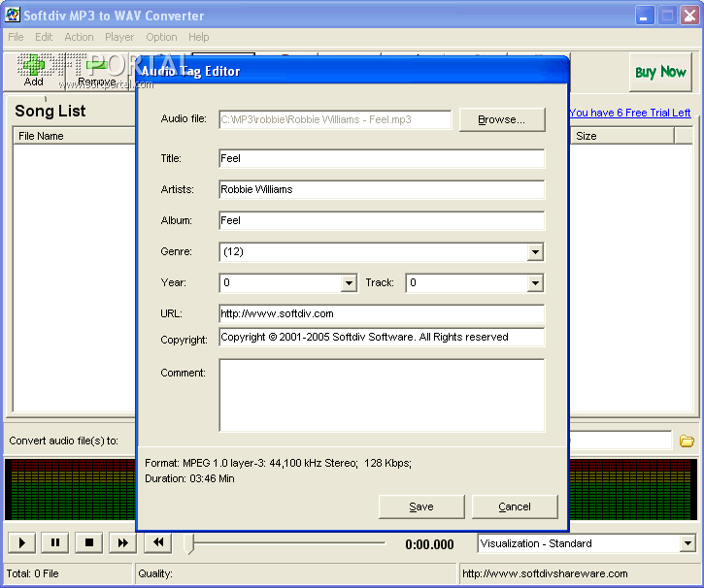704x588 pixels.
Task: Click the rewind button
Action: (x=157, y=542)
